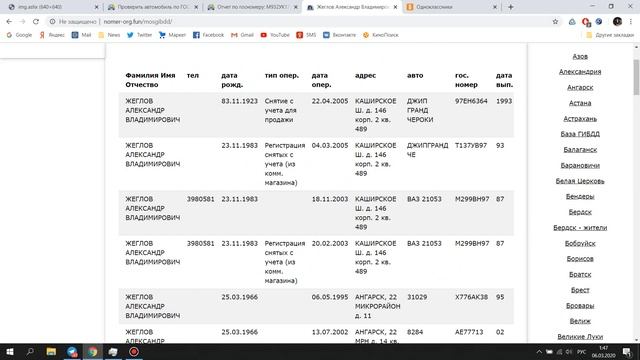Click the page vertical scrollbar thumb
This screenshot has height=360, width=640.
[x=636, y=77]
